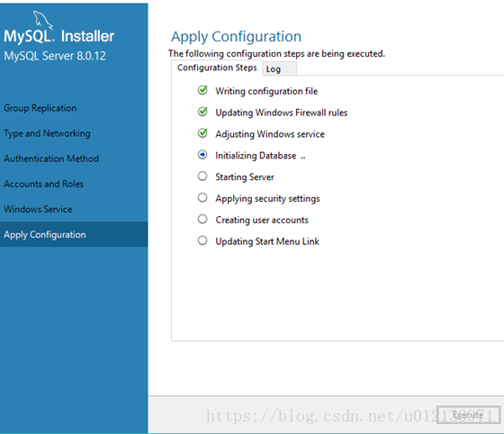Image resolution: width=504 pixels, height=434 pixels.
Task: Click the 'Writing configuration file' step text
Action: [266, 91]
